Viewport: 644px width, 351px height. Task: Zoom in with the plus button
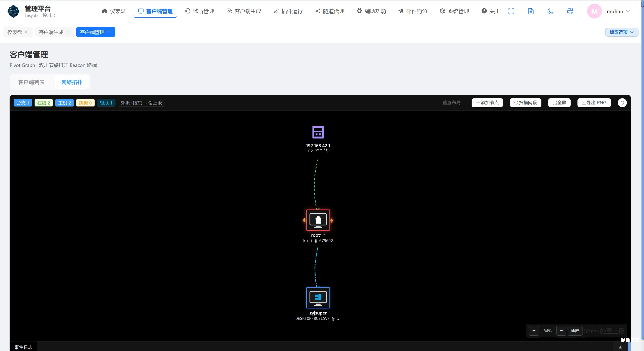[534, 331]
